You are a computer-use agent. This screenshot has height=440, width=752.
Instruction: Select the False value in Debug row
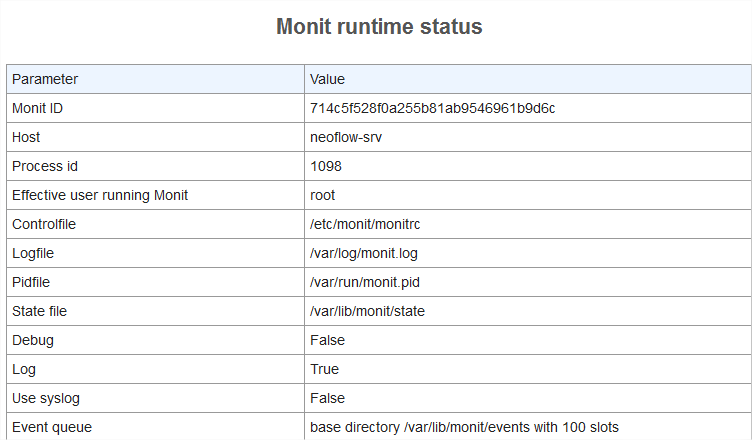click(x=327, y=340)
